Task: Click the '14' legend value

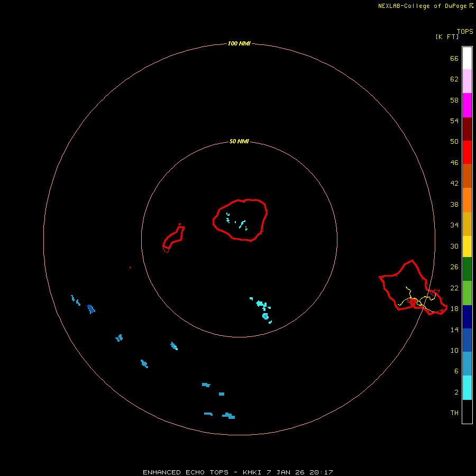Action: 454,329
